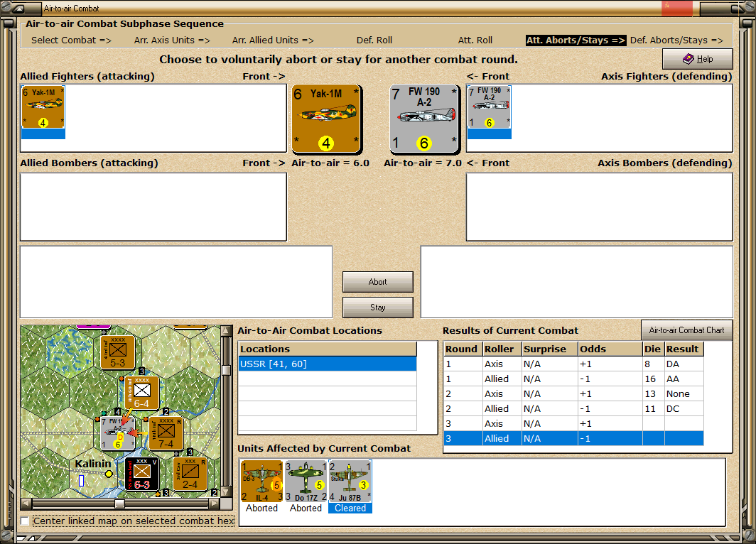Select the aborted IL-4 bomber counter
Viewport: 756px width, 544px height.
tap(261, 482)
